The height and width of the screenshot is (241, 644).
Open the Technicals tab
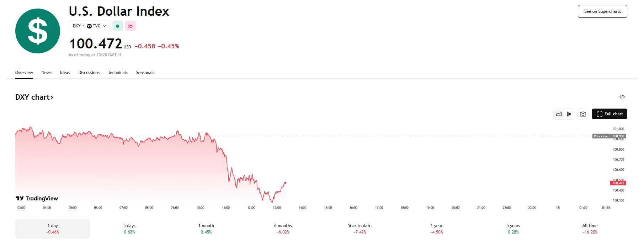click(118, 73)
